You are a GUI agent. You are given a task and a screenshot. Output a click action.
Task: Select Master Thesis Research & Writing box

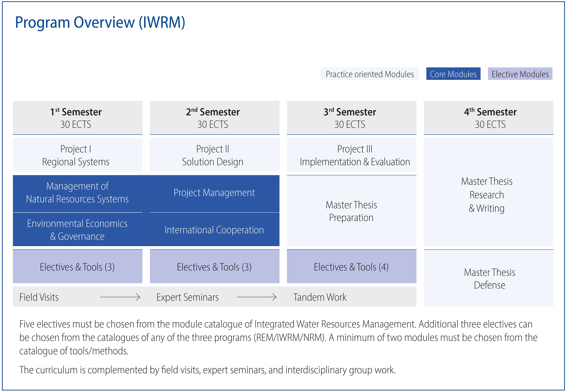489,192
